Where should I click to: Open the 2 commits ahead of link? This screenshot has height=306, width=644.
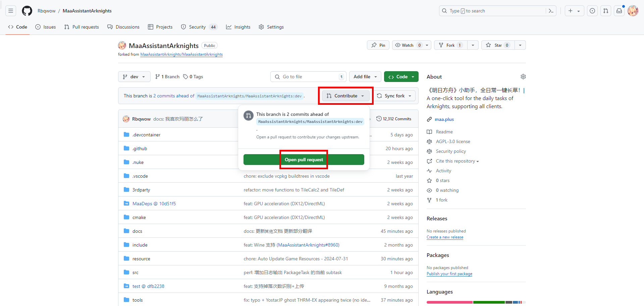point(174,96)
